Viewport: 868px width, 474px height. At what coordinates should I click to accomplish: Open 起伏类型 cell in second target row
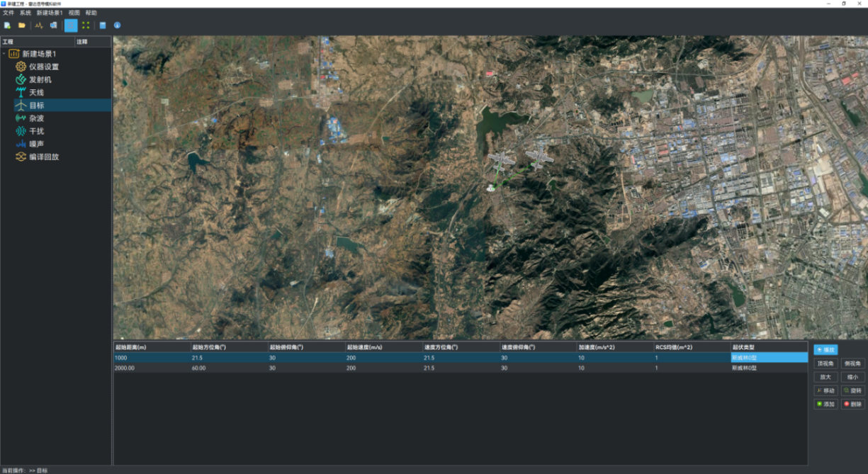pyautogui.click(x=768, y=368)
